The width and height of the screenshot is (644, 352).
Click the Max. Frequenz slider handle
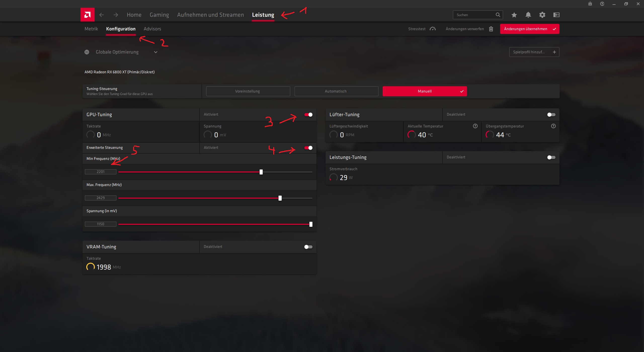pyautogui.click(x=280, y=198)
